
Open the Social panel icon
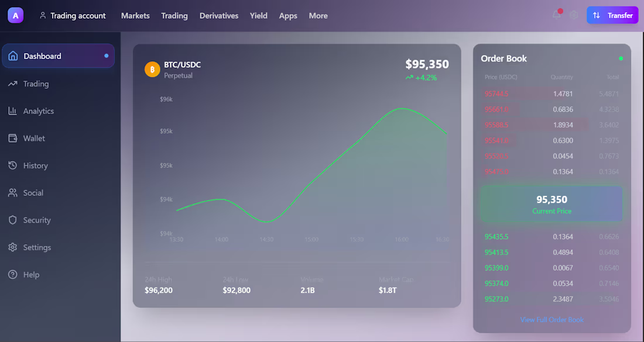13,192
